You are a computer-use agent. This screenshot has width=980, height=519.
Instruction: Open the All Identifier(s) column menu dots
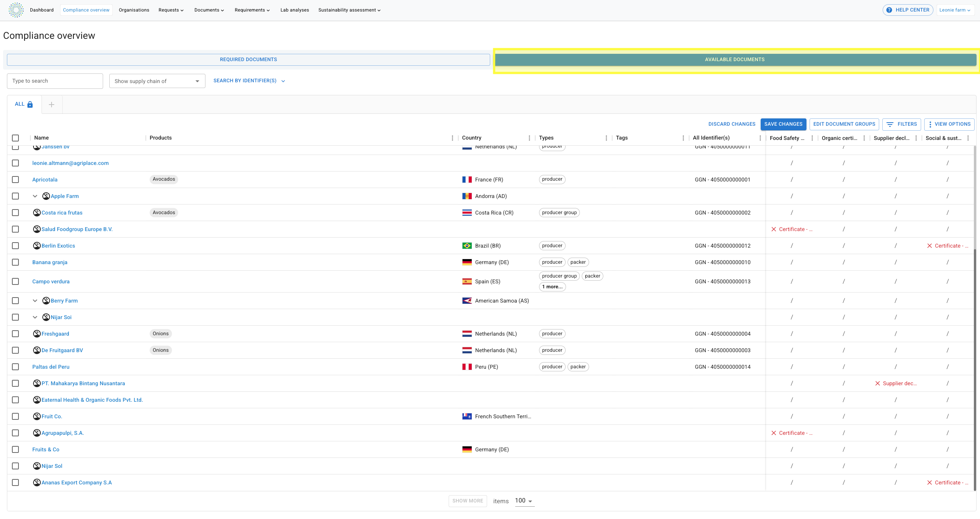tap(760, 138)
